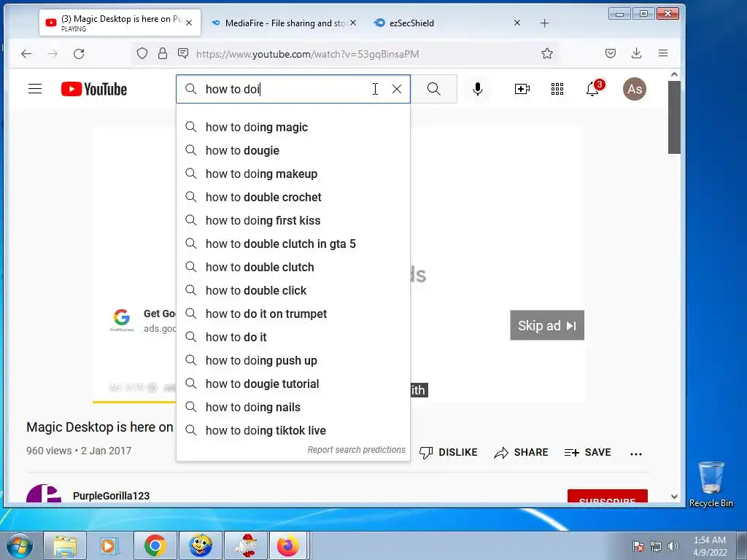Viewport: 747px width, 560px height.
Task: Save the video with SAVE button
Action: click(x=587, y=452)
